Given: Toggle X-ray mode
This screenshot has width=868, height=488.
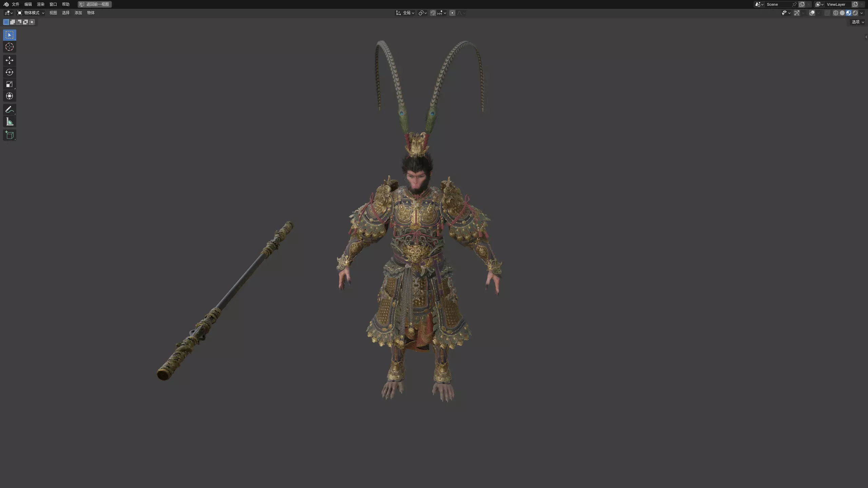Looking at the screenshot, I should (827, 13).
